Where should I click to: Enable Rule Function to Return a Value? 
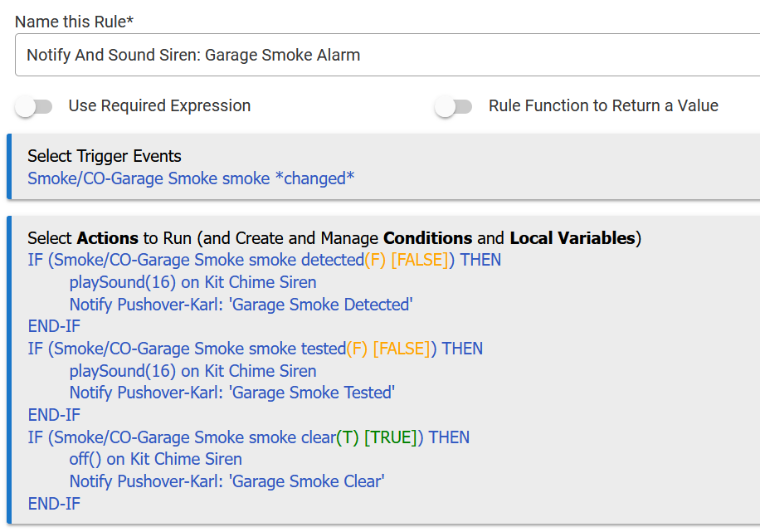coord(454,106)
